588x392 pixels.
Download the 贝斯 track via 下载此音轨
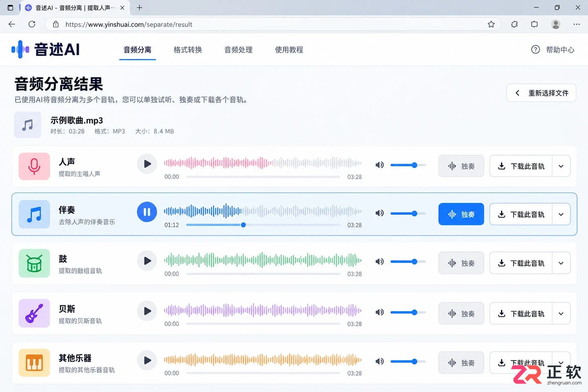coord(521,314)
